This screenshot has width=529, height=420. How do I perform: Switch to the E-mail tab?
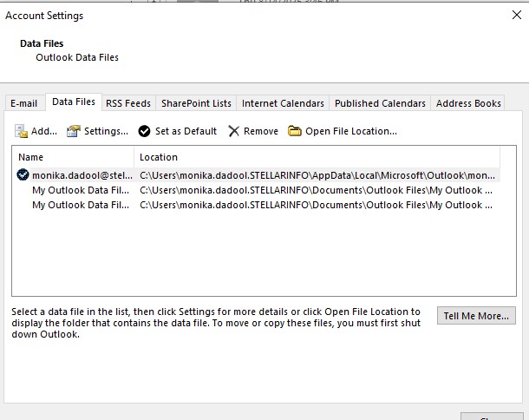tap(23, 103)
